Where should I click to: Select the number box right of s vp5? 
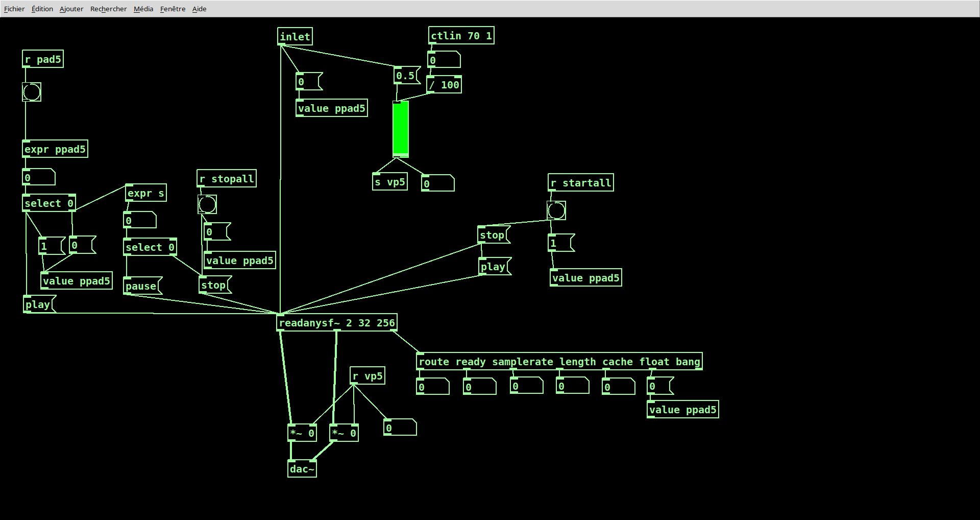pyautogui.click(x=438, y=184)
